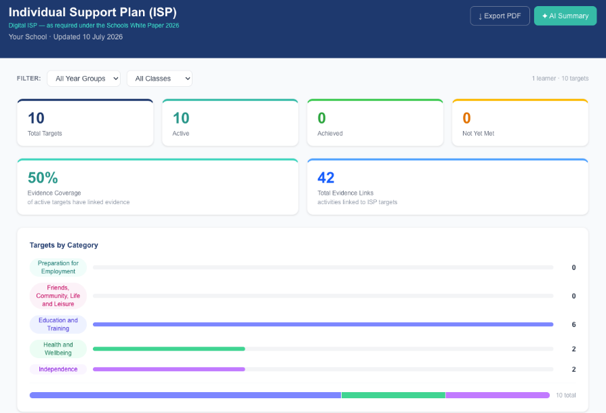Open the All Classes dropdown
The height and width of the screenshot is (413, 606).
tap(160, 78)
